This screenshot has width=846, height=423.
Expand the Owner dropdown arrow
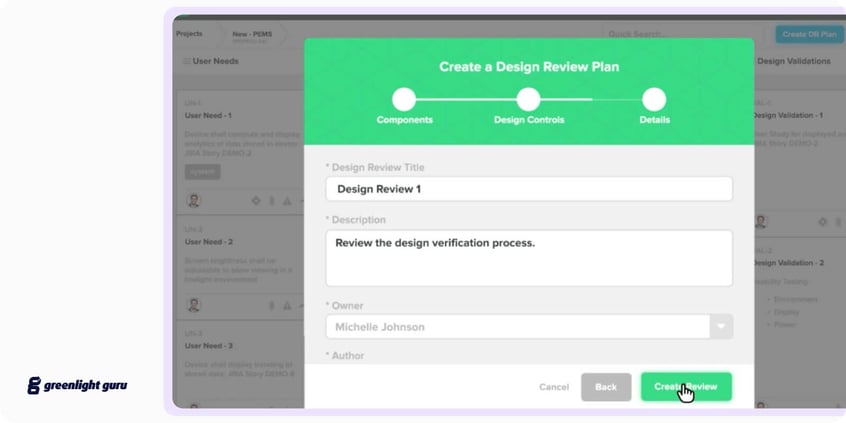(721, 326)
